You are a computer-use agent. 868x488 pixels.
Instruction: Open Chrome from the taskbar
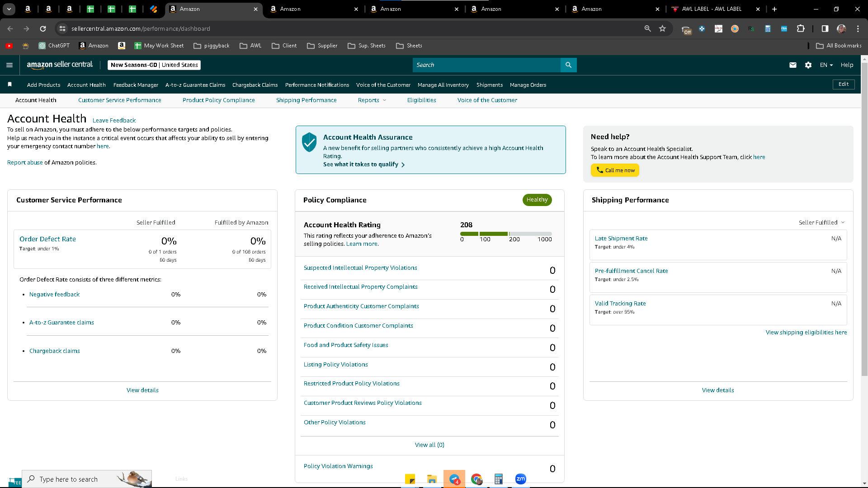[x=476, y=479]
